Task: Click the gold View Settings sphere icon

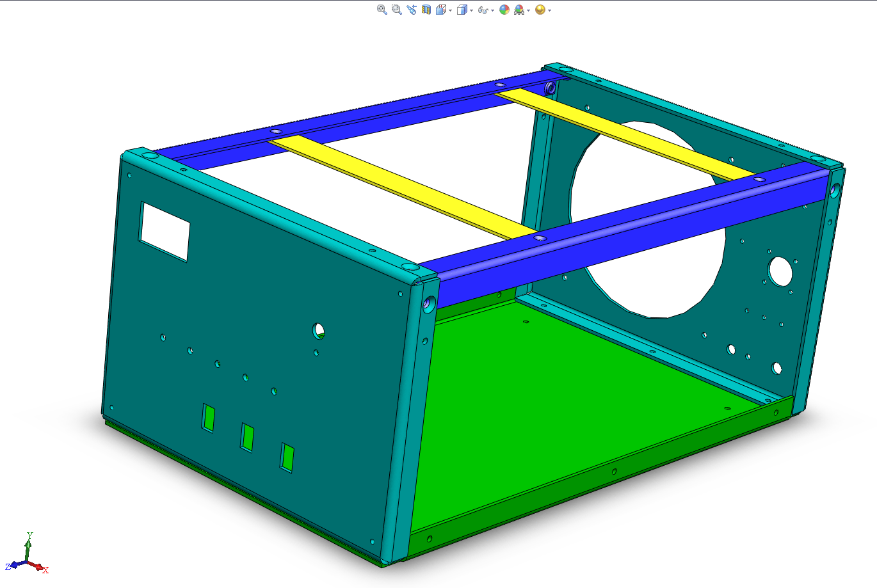Action: click(540, 10)
